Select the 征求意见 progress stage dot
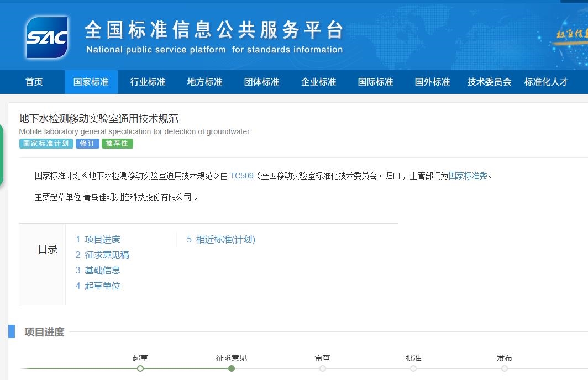Image resolution: width=588 pixels, height=380 pixels. point(232,368)
